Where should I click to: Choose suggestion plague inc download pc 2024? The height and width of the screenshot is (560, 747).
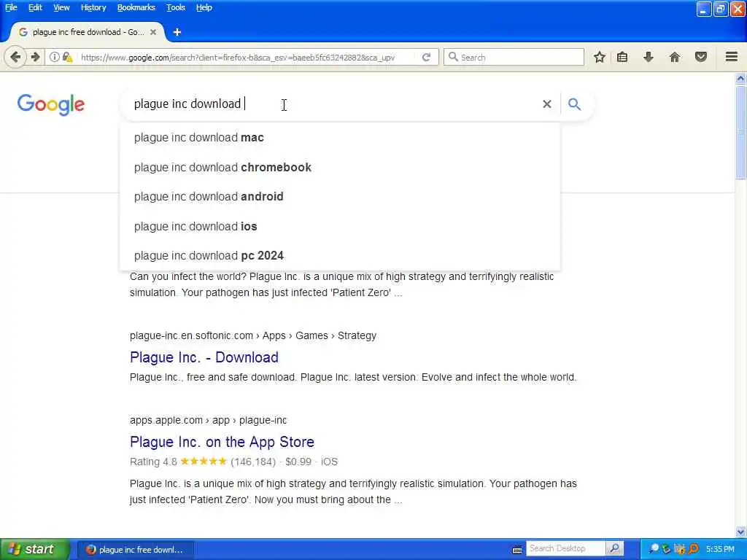340,256
